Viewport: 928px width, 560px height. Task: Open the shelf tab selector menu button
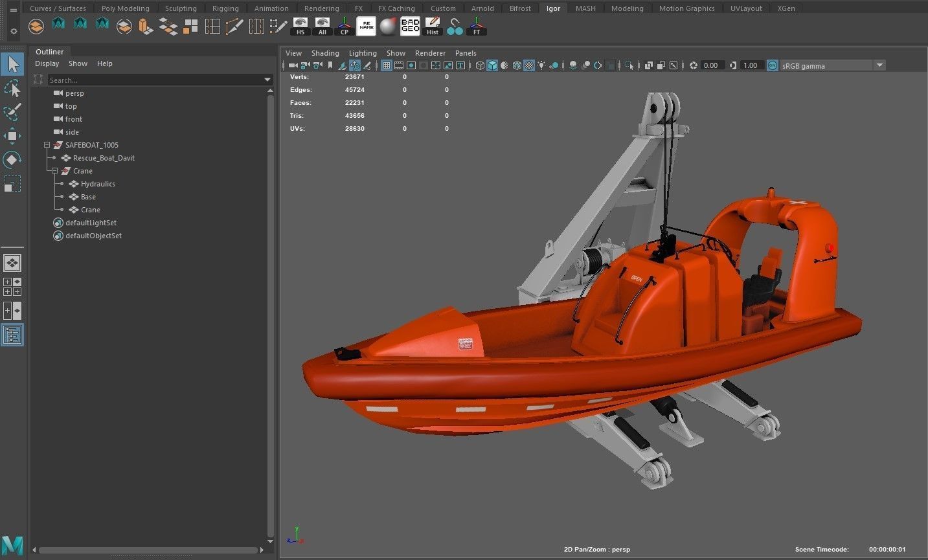14,10
